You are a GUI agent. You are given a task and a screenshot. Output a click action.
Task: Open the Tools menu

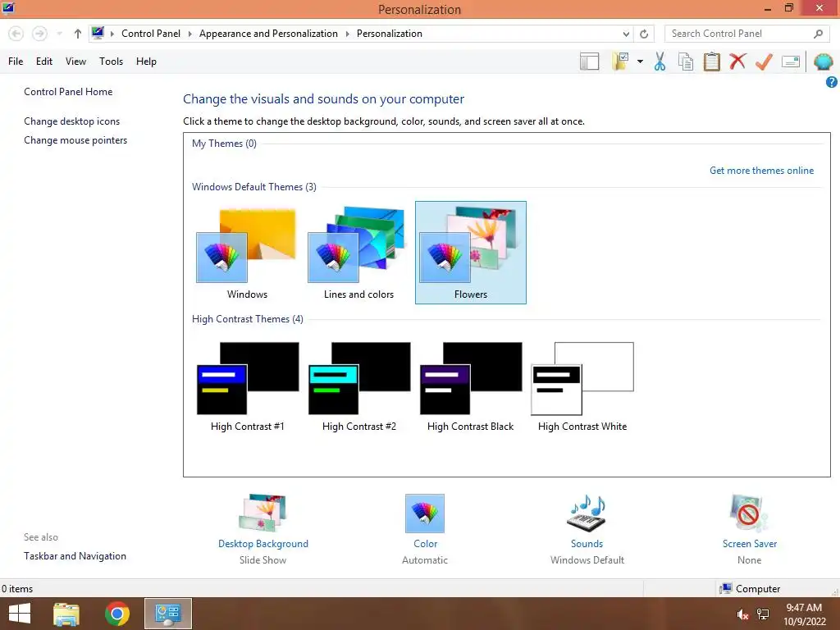[x=111, y=61]
